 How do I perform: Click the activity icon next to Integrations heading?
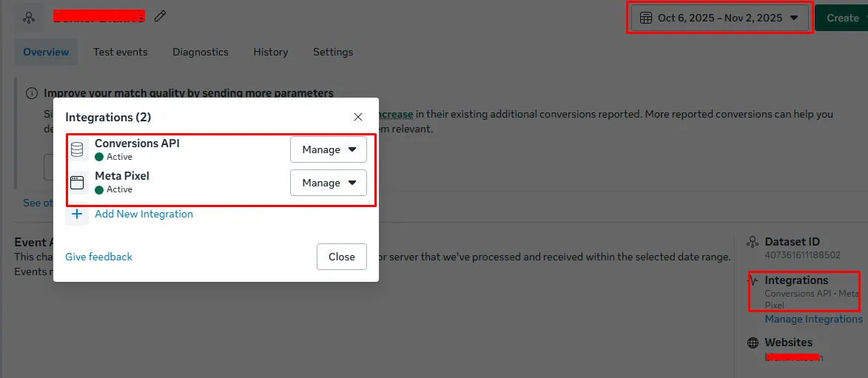coord(753,280)
